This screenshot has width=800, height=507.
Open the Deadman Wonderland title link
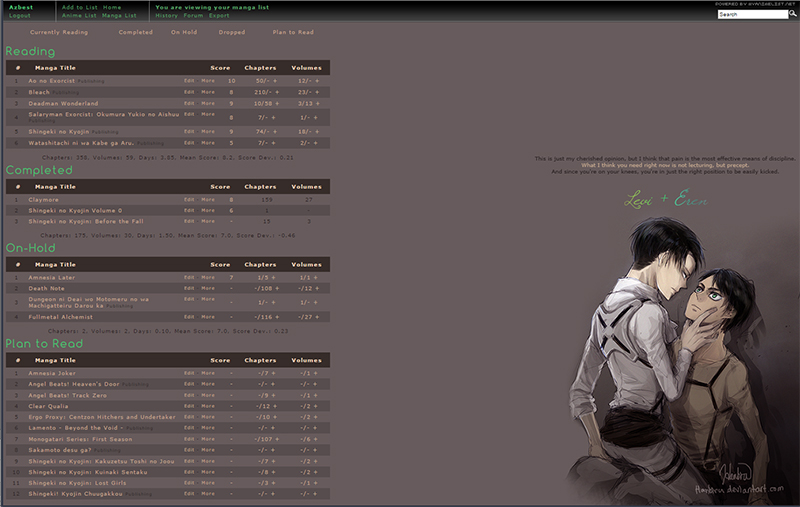click(x=63, y=104)
